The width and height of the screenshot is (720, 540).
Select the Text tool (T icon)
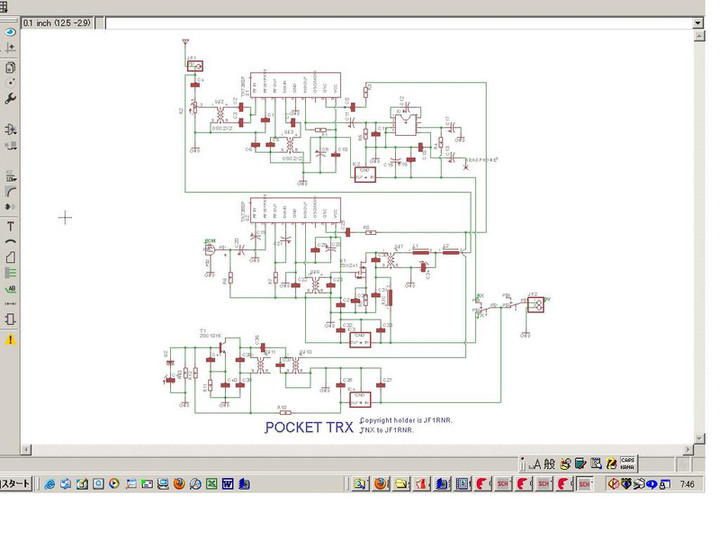[10, 227]
